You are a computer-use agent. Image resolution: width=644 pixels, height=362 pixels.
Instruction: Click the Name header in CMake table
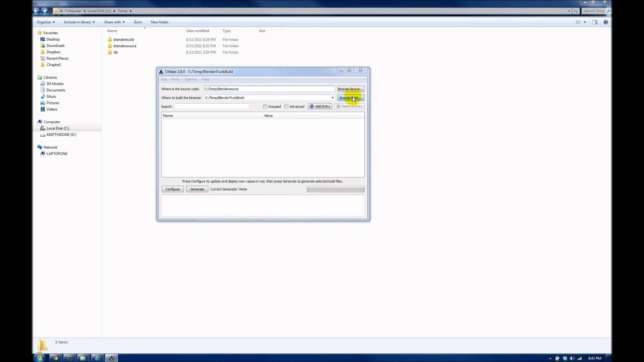tap(212, 116)
